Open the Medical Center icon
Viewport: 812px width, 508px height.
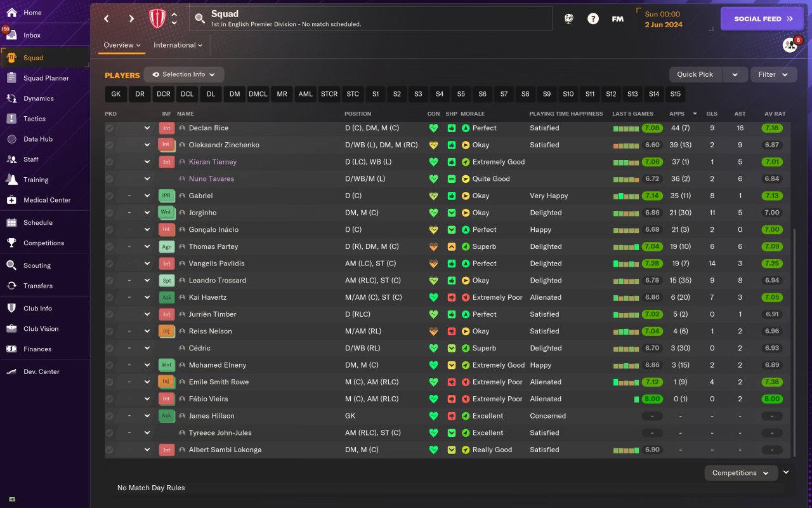11,200
